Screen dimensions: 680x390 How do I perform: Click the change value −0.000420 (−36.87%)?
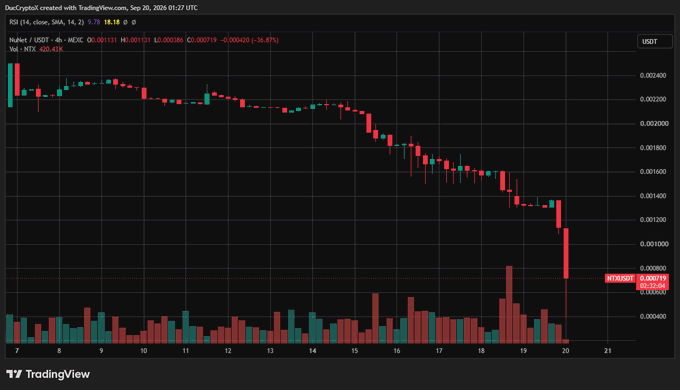coord(249,40)
